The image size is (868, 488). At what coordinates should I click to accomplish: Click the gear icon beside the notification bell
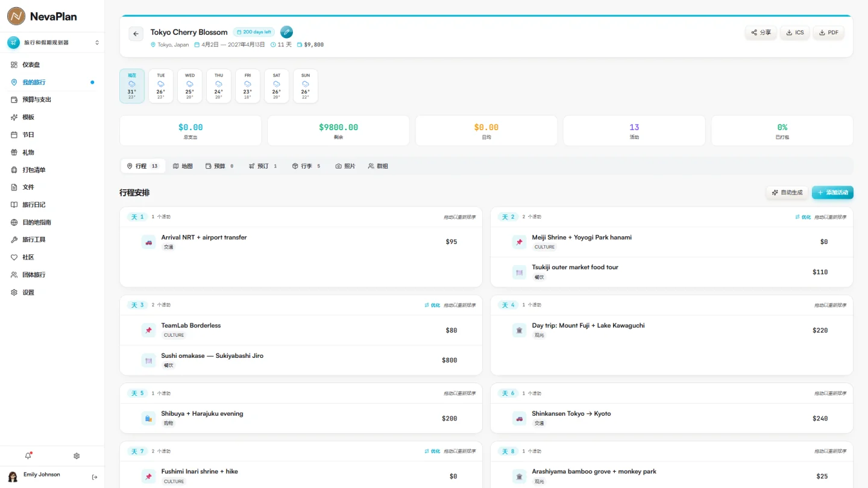click(77, 456)
